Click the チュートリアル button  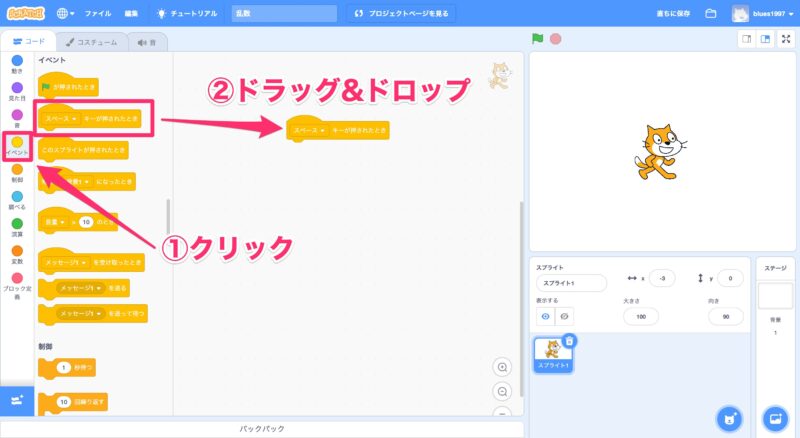pyautogui.click(x=188, y=14)
